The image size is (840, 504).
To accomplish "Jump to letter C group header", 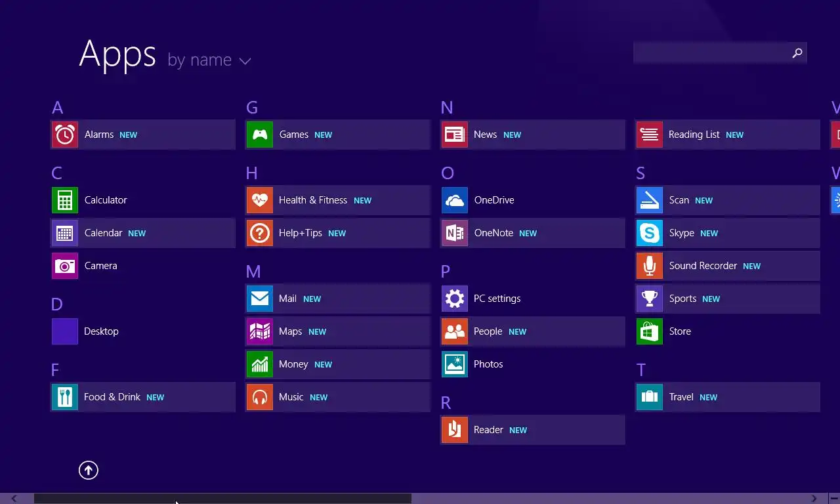I will pyautogui.click(x=57, y=173).
